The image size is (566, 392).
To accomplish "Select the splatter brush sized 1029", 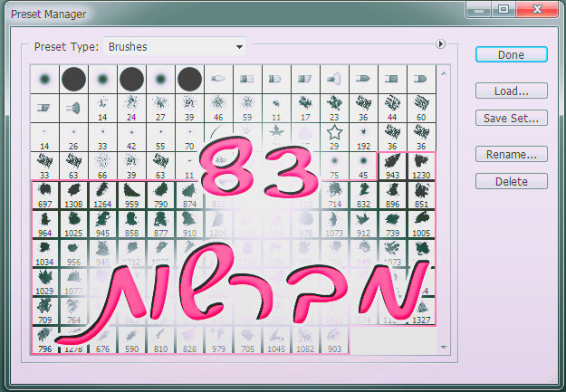I will point(44,282).
